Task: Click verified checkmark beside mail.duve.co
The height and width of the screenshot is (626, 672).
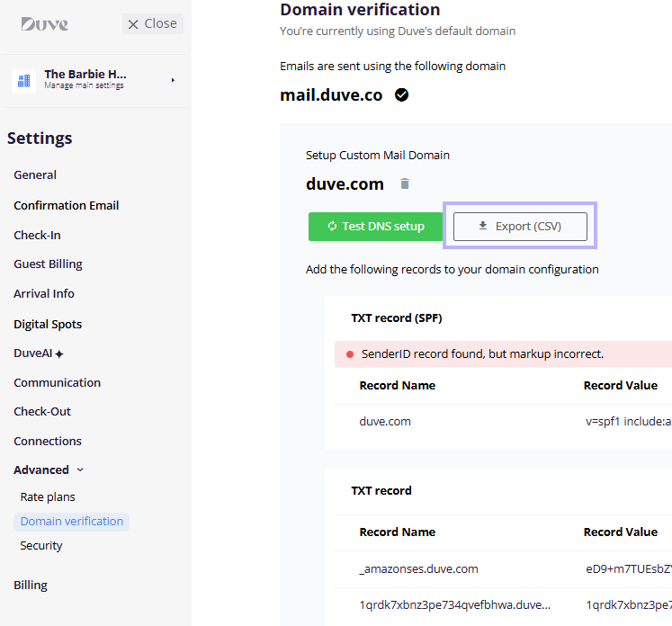Action: point(401,94)
